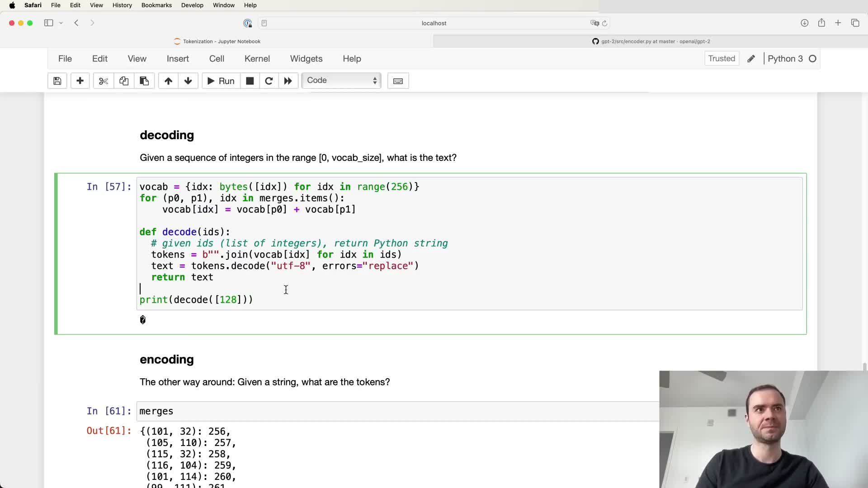868x488 pixels.
Task: Paste cells below with the clipboard icon
Action: pos(144,81)
